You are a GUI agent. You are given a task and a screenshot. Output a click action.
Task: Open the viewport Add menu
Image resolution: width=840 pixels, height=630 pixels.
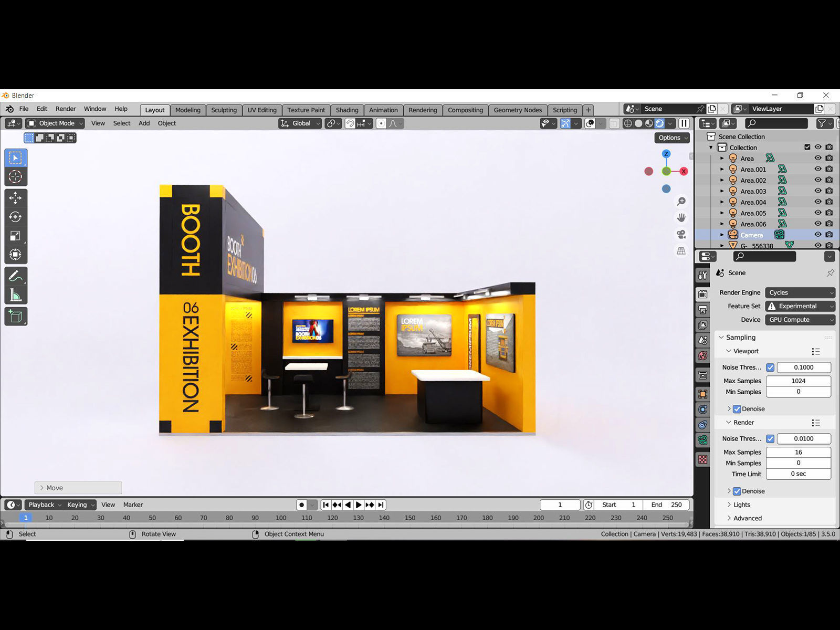[x=144, y=123]
